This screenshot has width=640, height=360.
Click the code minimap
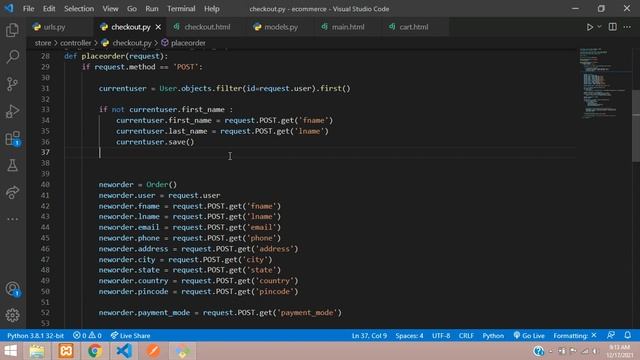click(604, 84)
